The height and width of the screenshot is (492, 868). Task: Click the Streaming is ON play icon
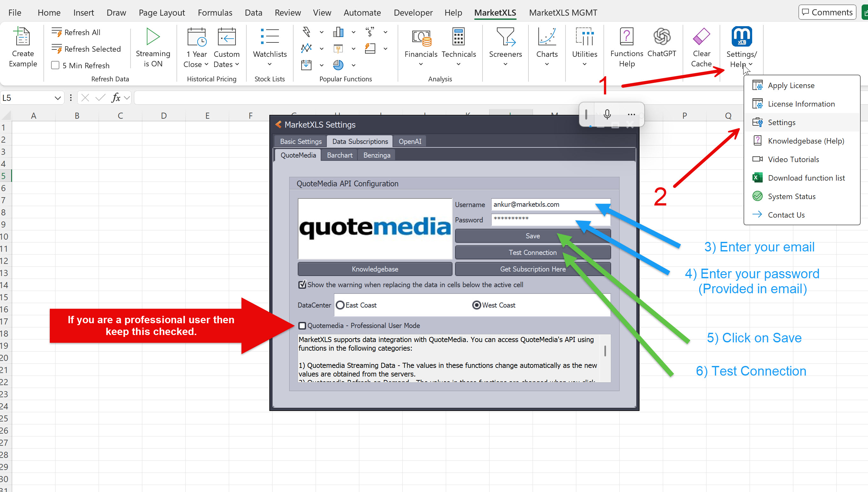pyautogui.click(x=153, y=36)
